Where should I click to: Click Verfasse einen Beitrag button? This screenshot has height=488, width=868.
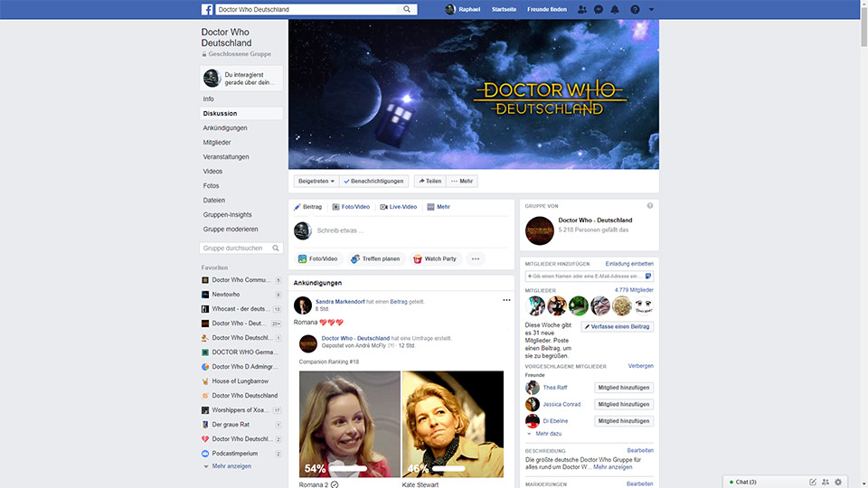click(618, 326)
